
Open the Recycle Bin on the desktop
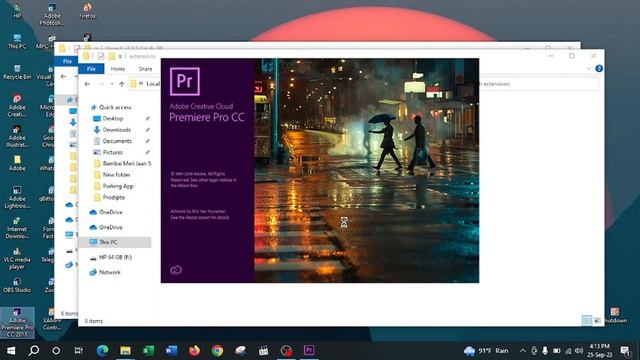[17, 72]
